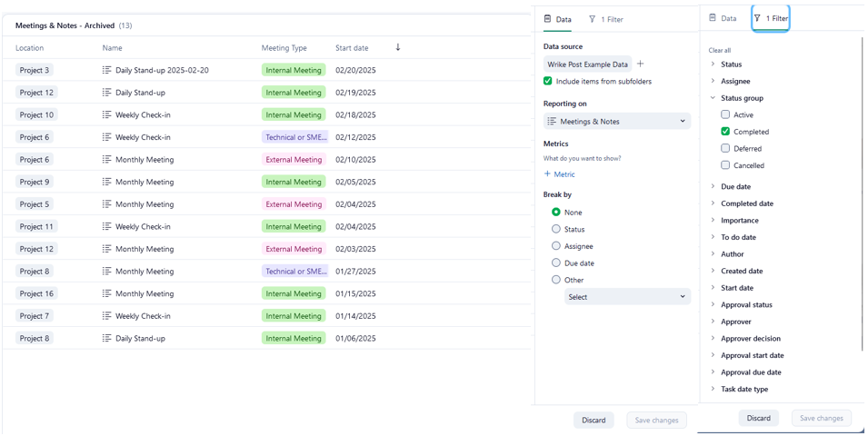Expand the Approver decision filter

(x=713, y=339)
